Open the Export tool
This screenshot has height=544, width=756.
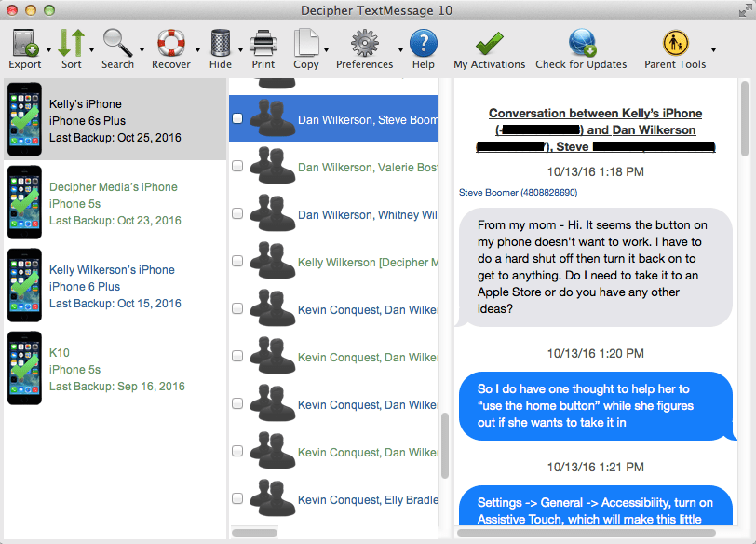point(24,42)
